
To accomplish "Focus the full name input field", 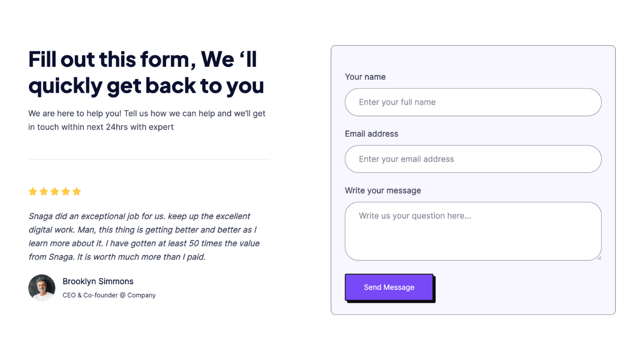I will tap(473, 102).
